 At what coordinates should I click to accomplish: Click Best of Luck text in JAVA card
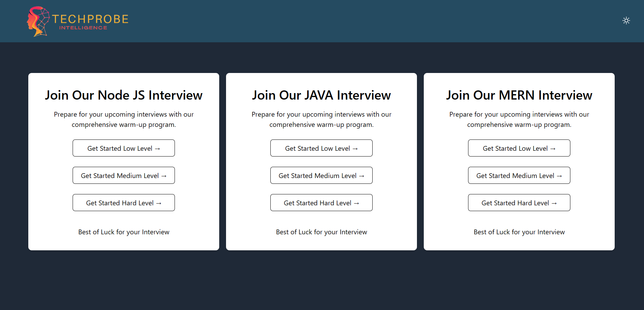(x=321, y=232)
